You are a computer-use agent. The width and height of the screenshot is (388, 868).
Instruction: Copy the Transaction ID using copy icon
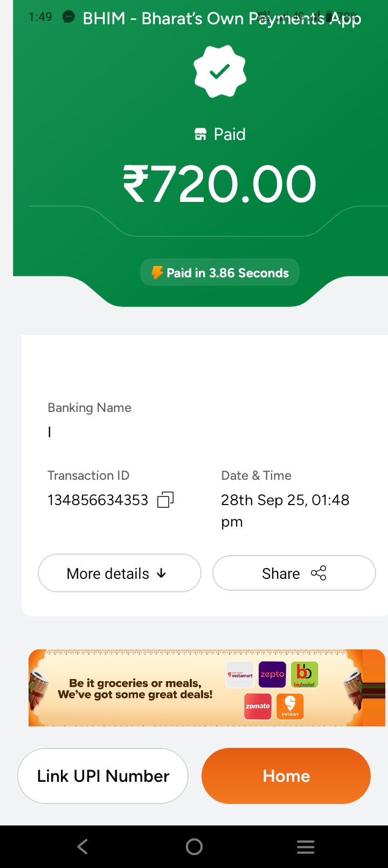(x=165, y=500)
